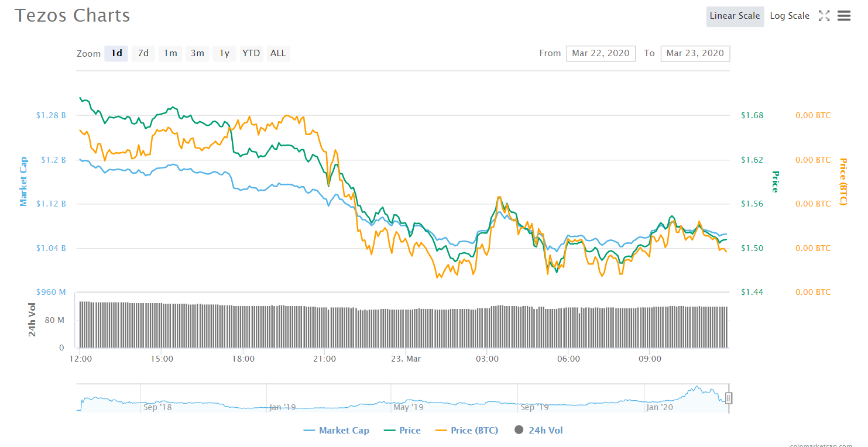This screenshot has height=447, width=868.
Task: Click the 21:00 time axis label
Action: [324, 359]
